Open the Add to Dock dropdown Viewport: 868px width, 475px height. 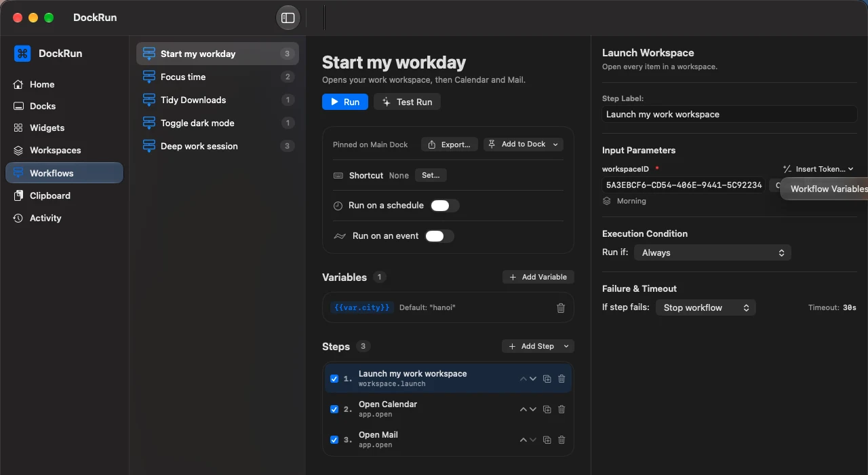[524, 145]
